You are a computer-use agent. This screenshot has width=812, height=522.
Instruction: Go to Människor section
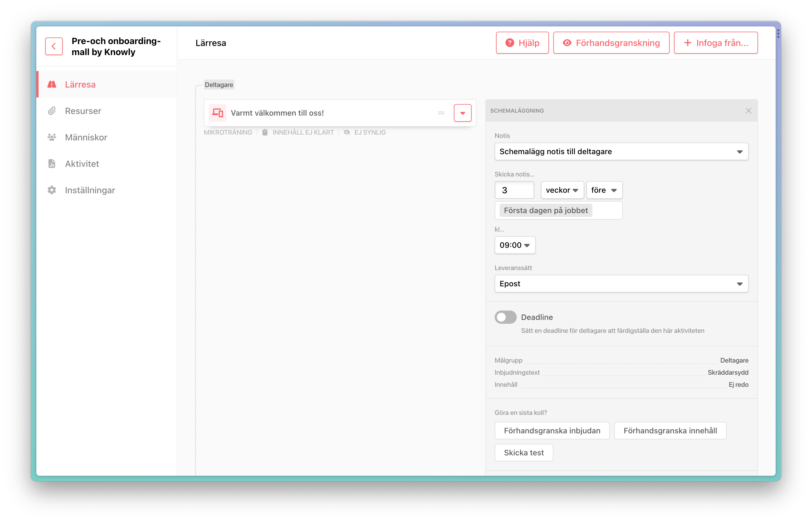pyautogui.click(x=86, y=137)
